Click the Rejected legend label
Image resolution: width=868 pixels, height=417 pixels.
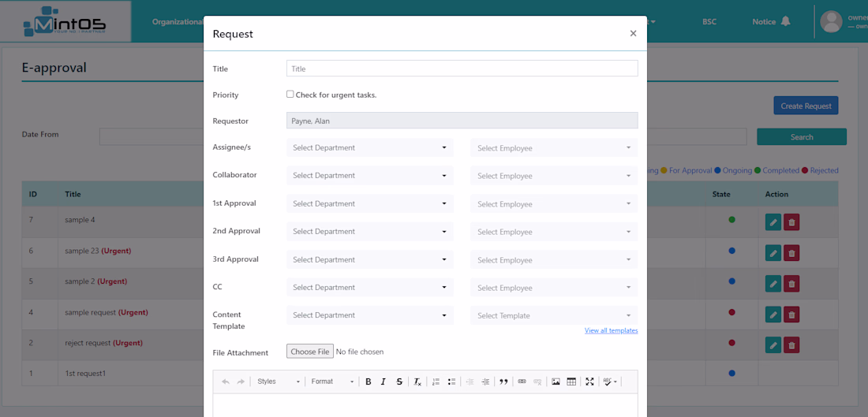pos(825,170)
